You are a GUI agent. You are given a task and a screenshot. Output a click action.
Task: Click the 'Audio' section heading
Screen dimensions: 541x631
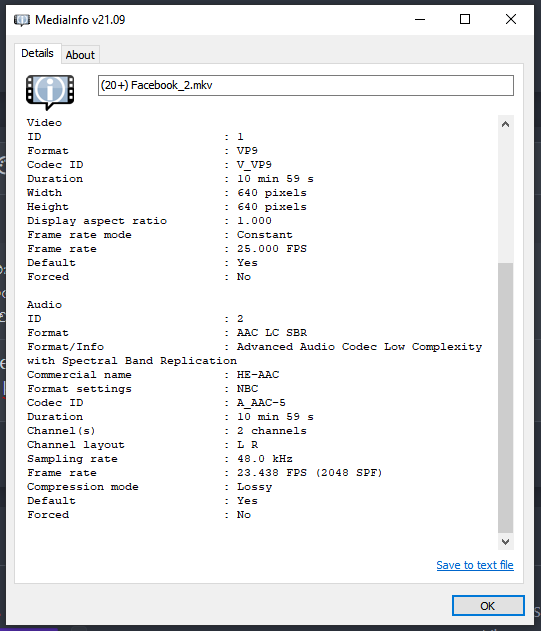coord(44,305)
